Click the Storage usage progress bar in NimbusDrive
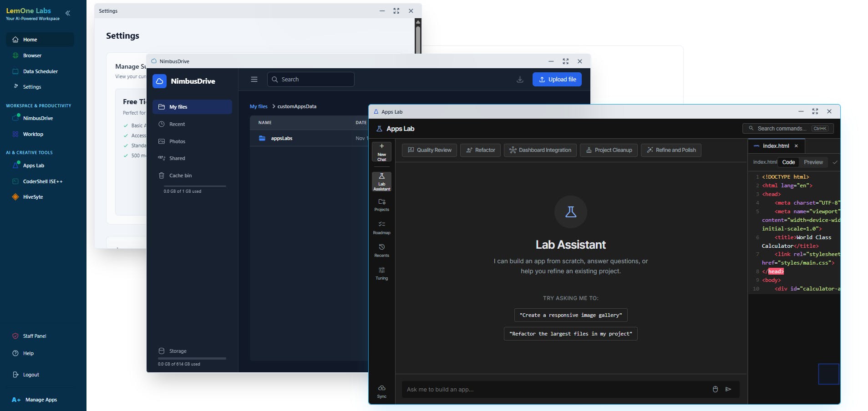Viewport: 868px width, 411px height. [x=192, y=358]
